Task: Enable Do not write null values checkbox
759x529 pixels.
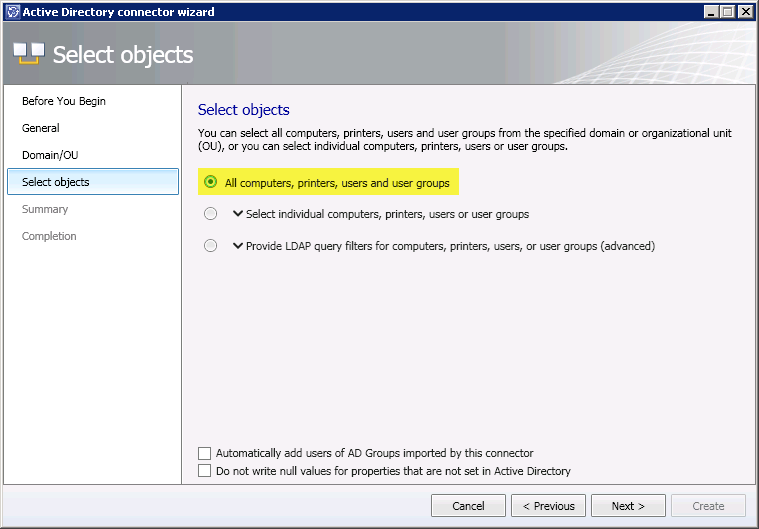Action: (x=205, y=471)
